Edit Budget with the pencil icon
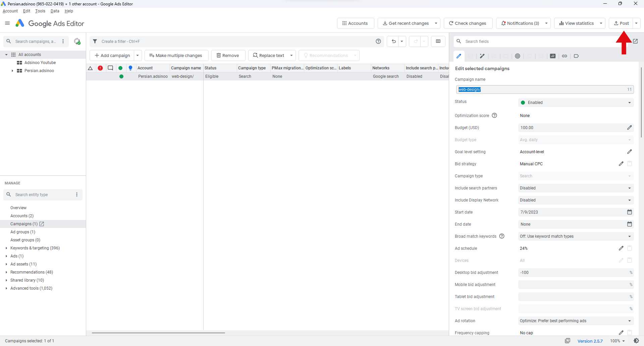 coord(630,127)
